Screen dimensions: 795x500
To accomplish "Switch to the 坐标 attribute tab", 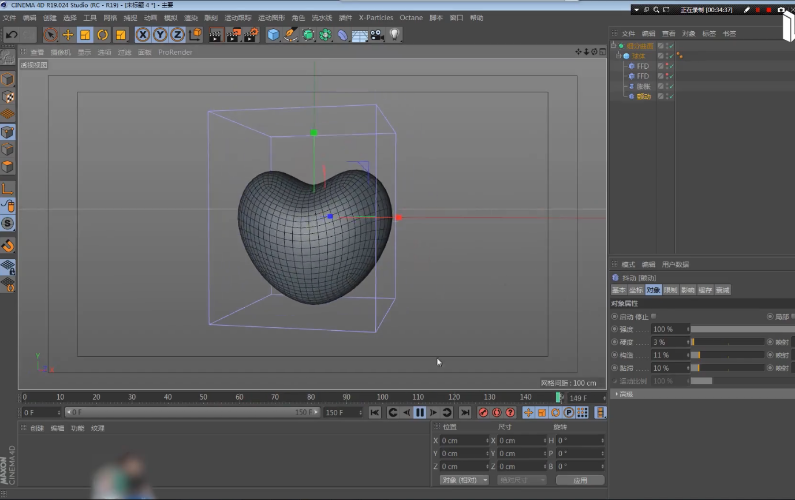I will click(x=634, y=290).
